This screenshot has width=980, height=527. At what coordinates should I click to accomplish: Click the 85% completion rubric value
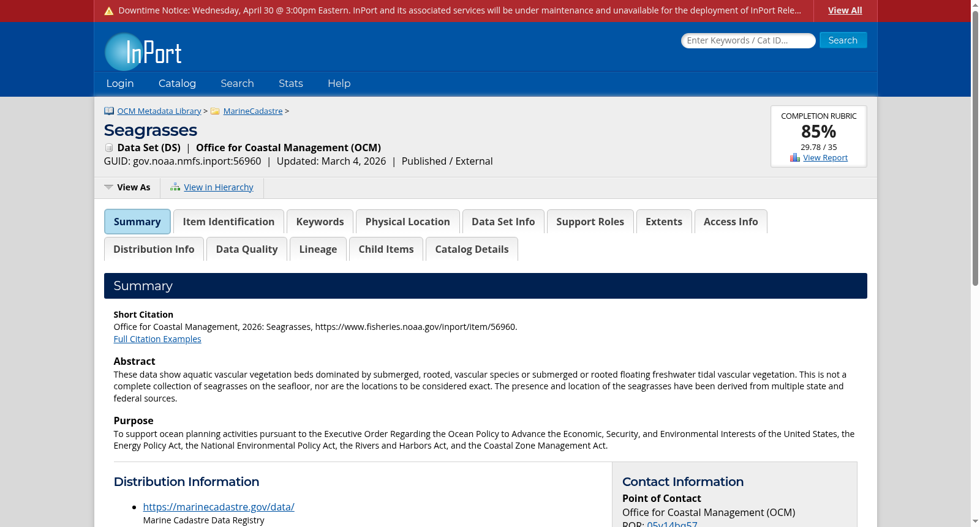click(x=819, y=132)
